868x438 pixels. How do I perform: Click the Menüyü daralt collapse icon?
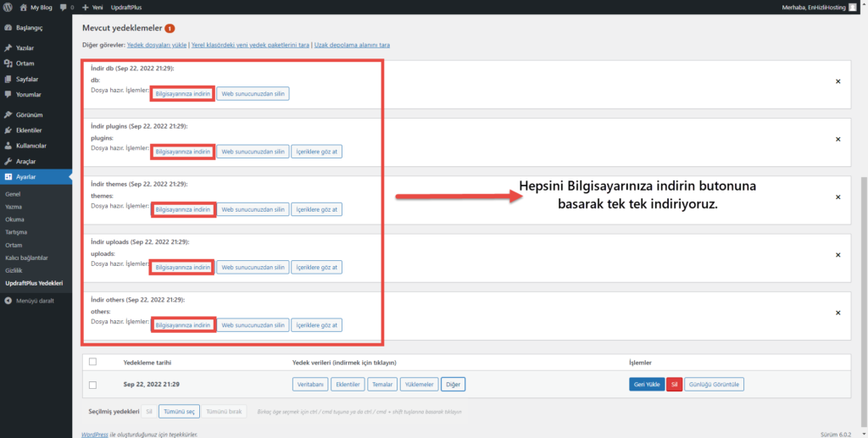pyautogui.click(x=8, y=301)
